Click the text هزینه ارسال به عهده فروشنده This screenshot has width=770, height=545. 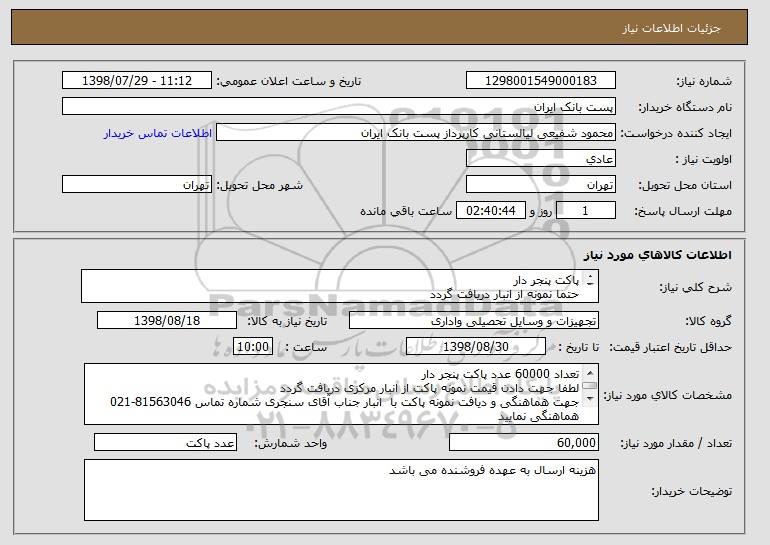[510, 470]
